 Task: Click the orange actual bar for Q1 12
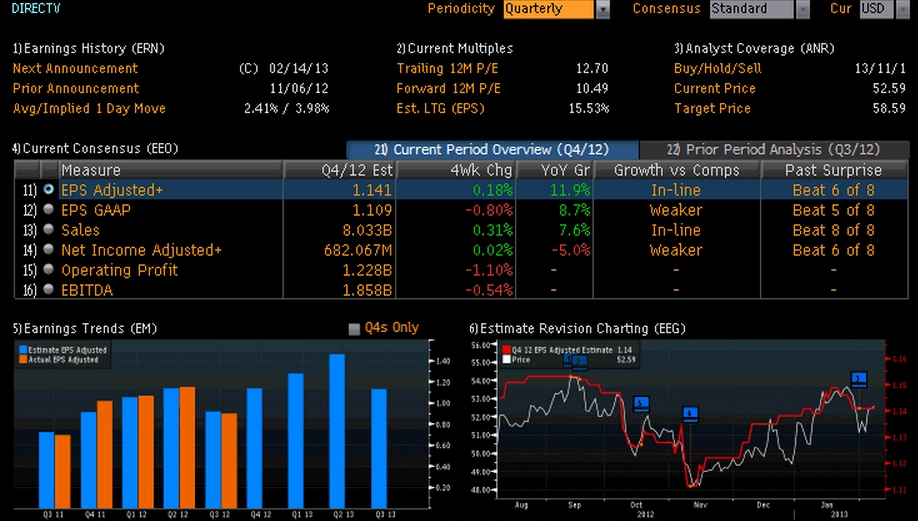[146, 452]
